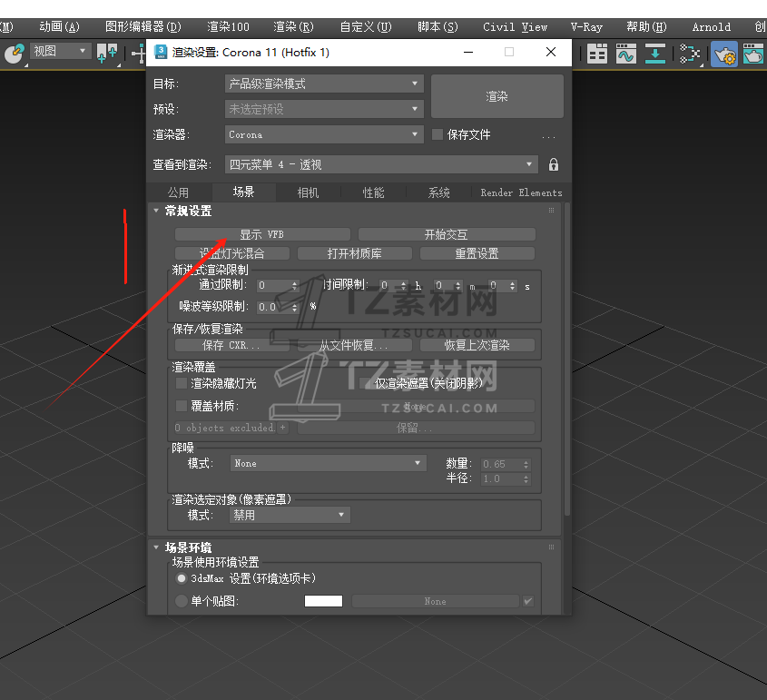The height and width of the screenshot is (700, 767).
Task: Select the 单个贴图 radio button
Action: [x=182, y=601]
